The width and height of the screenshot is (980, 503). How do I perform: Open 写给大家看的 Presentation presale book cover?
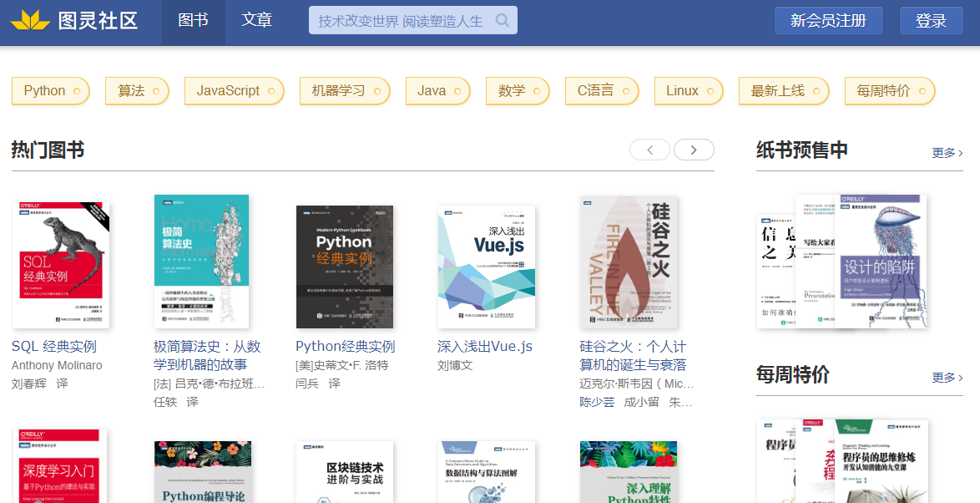pyautogui.click(x=815, y=262)
